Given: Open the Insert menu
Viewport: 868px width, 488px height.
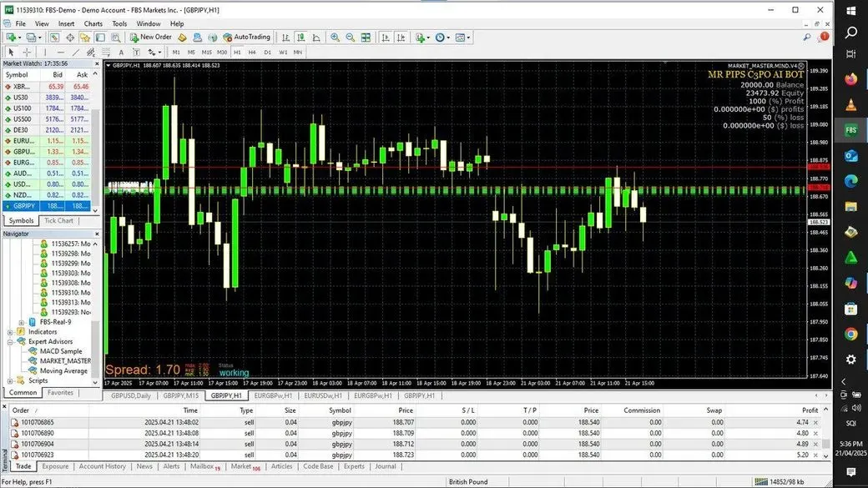Looking at the screenshot, I should 67,24.
